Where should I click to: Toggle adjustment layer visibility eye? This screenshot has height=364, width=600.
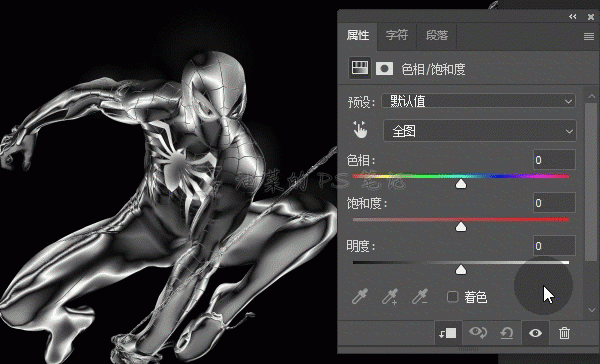coord(535,333)
